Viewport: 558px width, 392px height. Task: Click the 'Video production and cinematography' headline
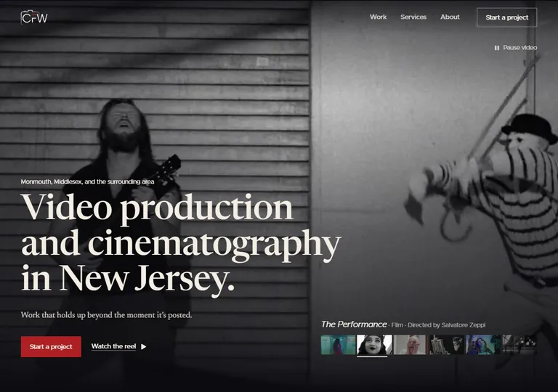coord(181,245)
